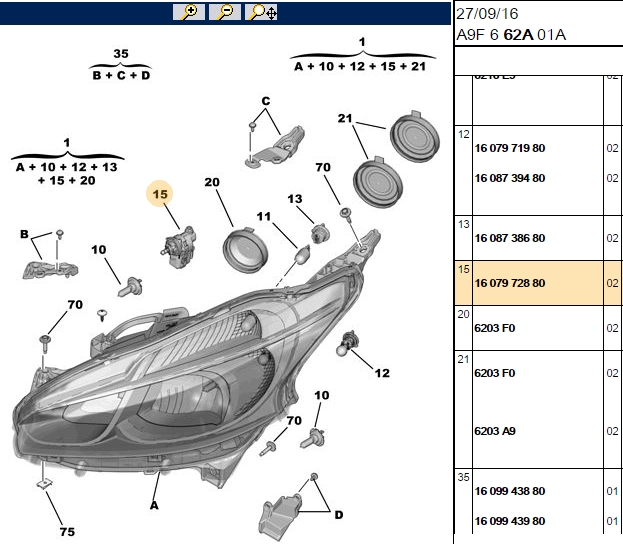Zoom in with the plus magnifier icon
Screen dimensions: 623x544
(x=189, y=12)
